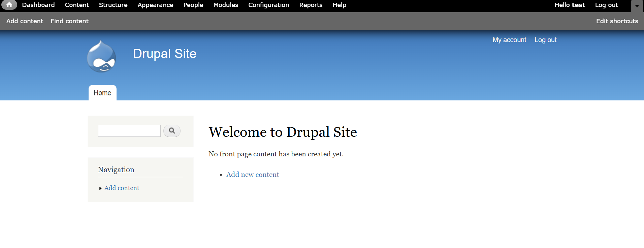The image size is (644, 248).
Task: Log out via the admin toolbar
Action: click(x=606, y=5)
